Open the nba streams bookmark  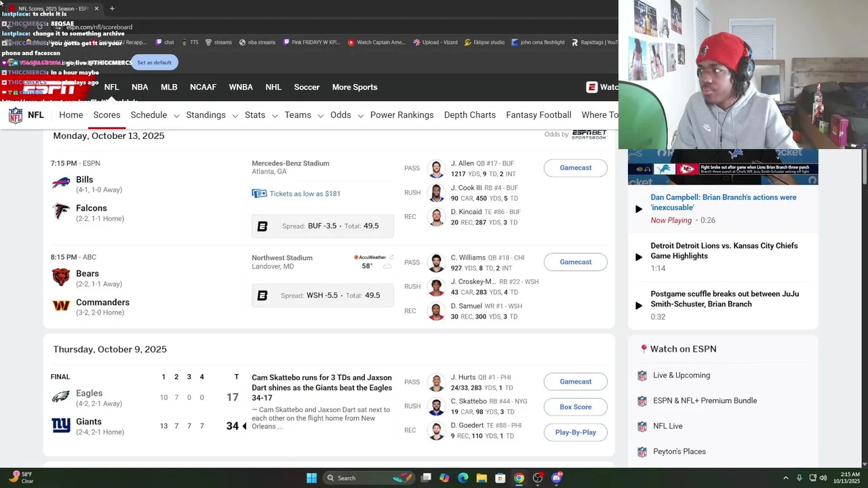coord(257,42)
